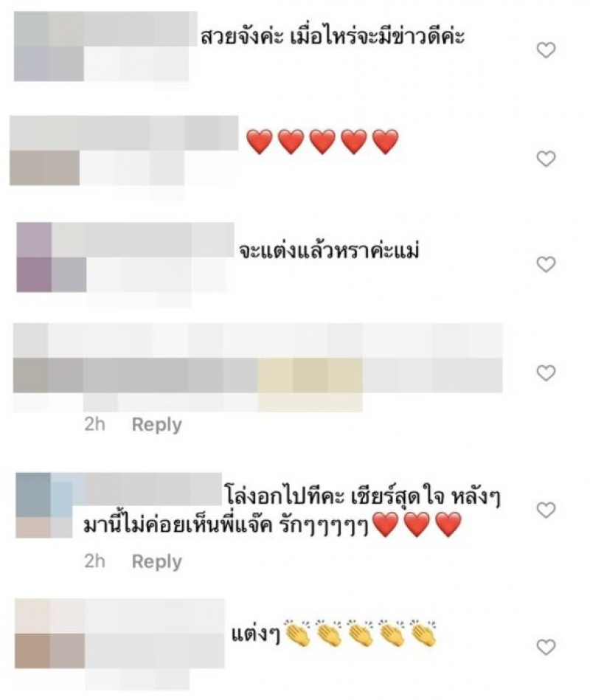Tap the clapping hands emoji row

(x=360, y=633)
